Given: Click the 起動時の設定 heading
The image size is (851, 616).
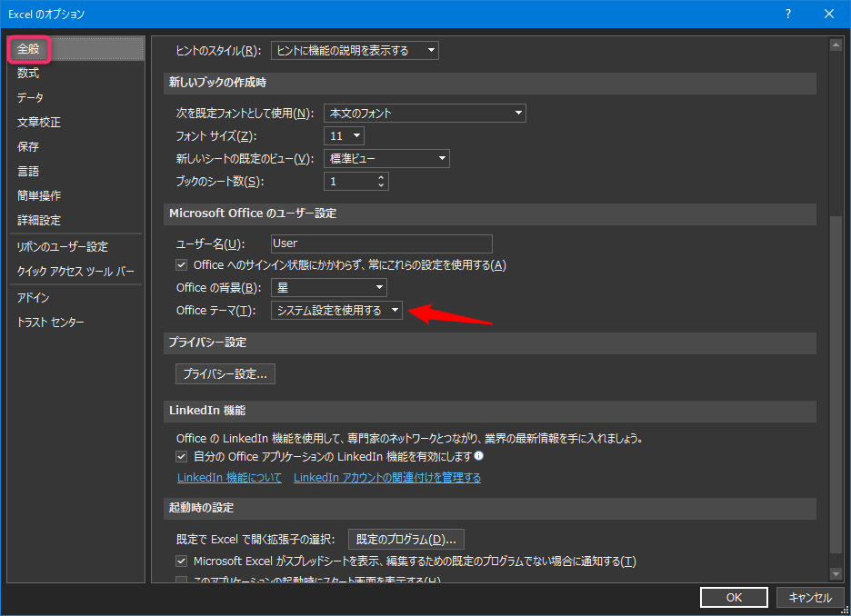Looking at the screenshot, I should [201, 508].
